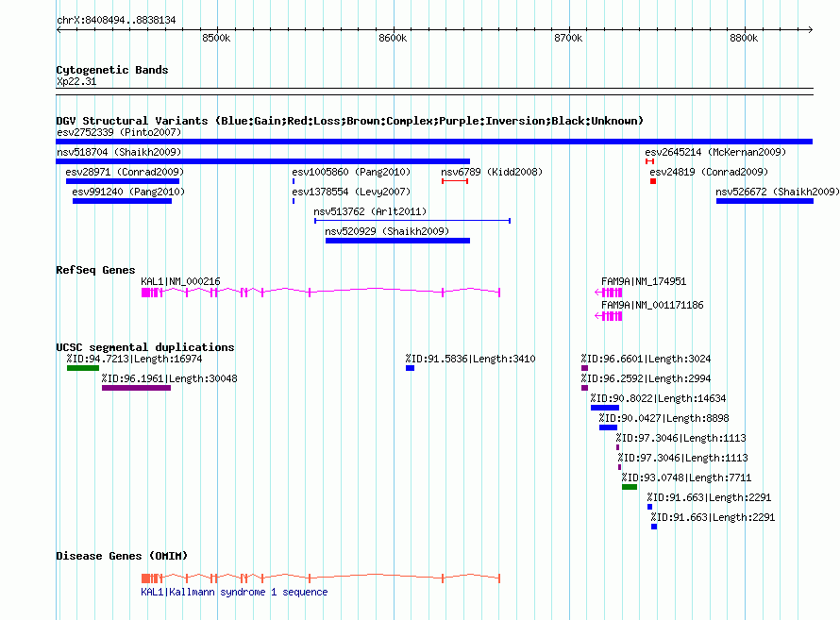Click the FAM9A|NM_174951 gene glyph
The width and height of the screenshot is (840, 620).
click(609, 293)
